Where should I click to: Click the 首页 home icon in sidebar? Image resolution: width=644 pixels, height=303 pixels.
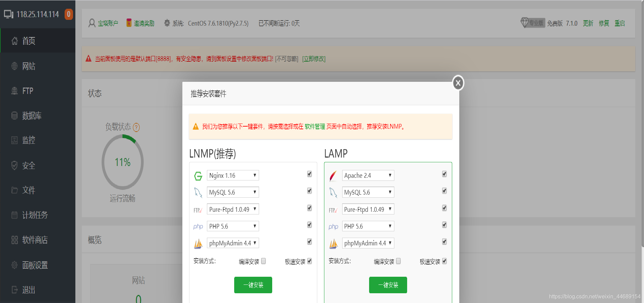[x=14, y=41]
